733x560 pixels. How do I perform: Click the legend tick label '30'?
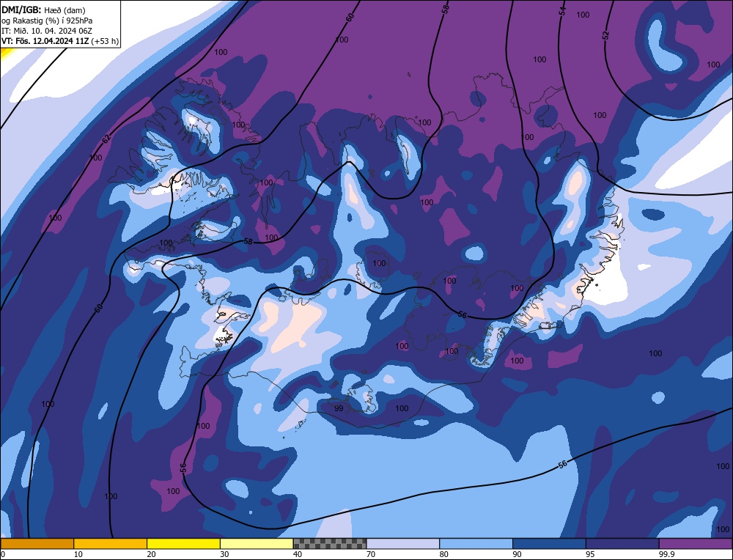coord(224,554)
